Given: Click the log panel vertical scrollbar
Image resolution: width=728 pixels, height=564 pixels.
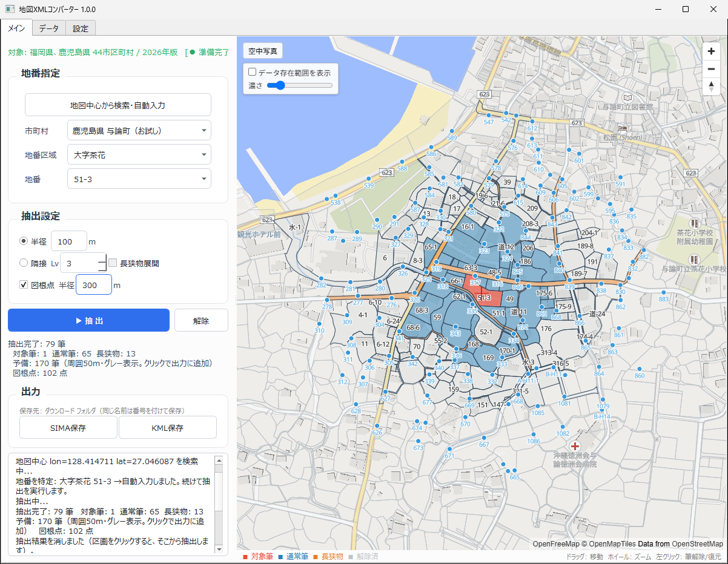Looking at the screenshot, I should pos(219,504).
